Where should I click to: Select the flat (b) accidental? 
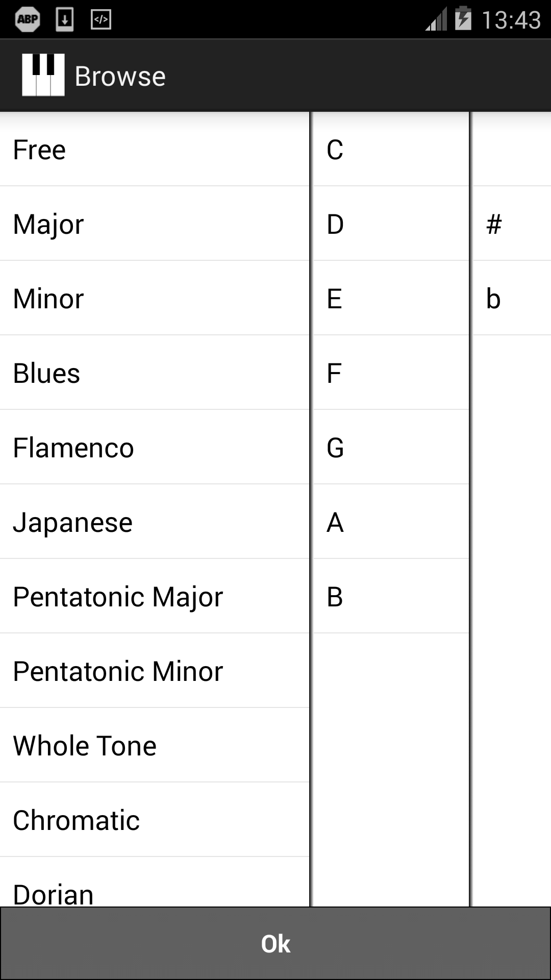coord(511,299)
